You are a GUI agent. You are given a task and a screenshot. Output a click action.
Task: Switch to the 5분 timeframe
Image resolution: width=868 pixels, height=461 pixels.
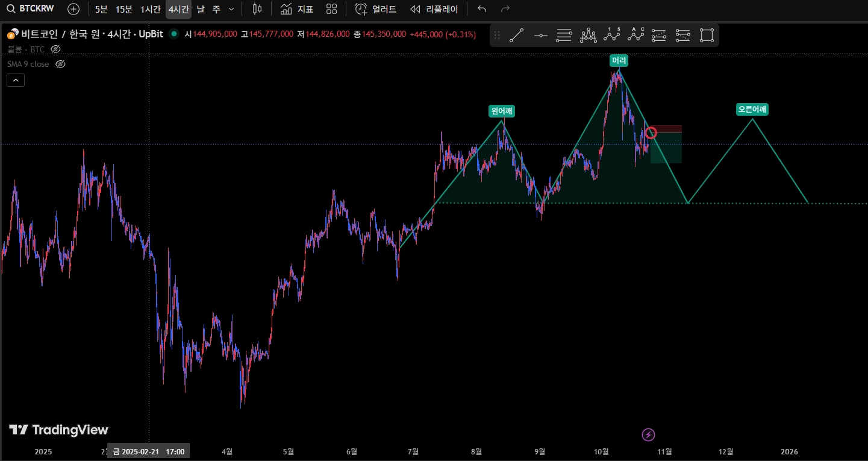pos(101,9)
